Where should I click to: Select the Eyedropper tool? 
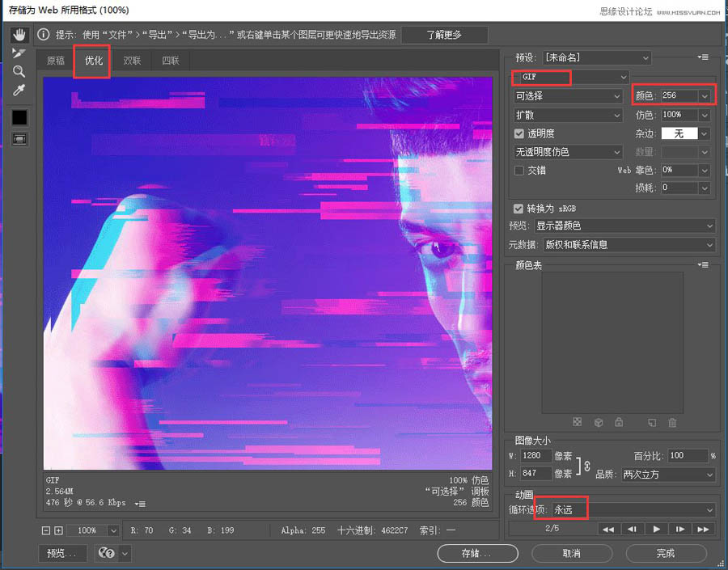[19, 90]
